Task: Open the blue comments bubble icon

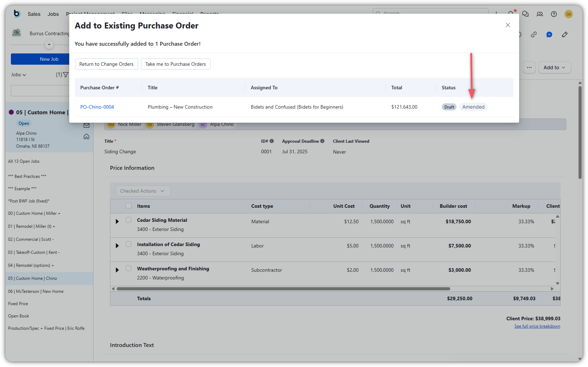Action: pos(549,34)
